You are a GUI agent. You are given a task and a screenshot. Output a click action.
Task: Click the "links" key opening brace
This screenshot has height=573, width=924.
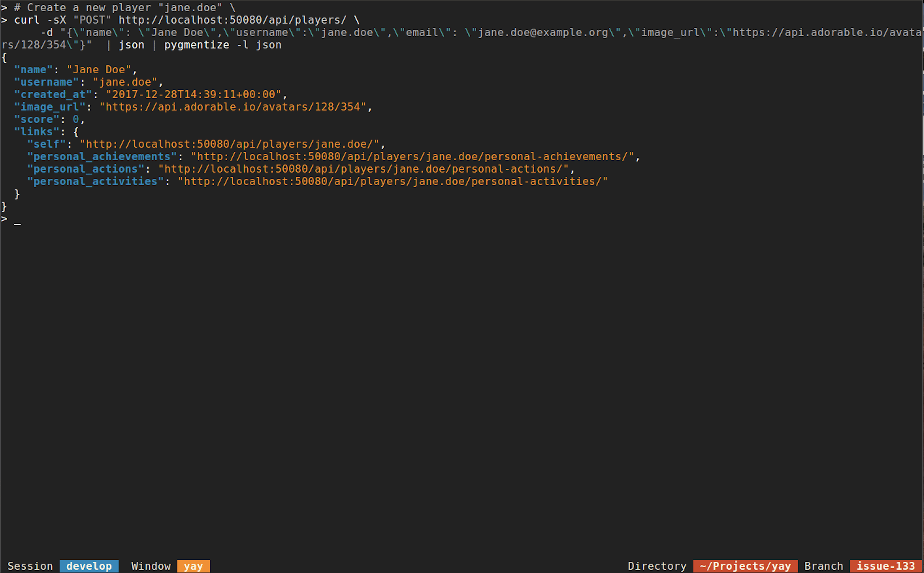click(x=76, y=132)
